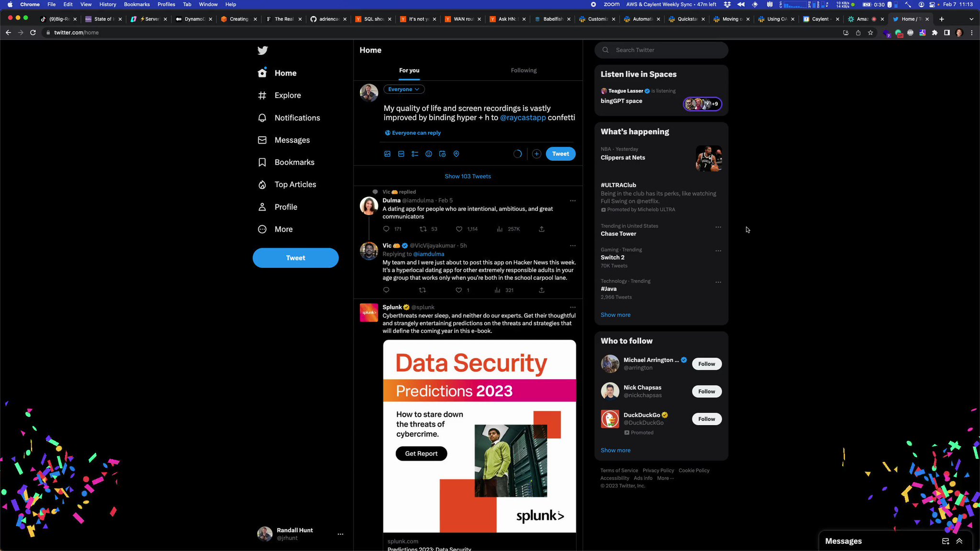Viewport: 980px width, 551px height.
Task: Add another tweet plus icon
Action: [x=537, y=154]
